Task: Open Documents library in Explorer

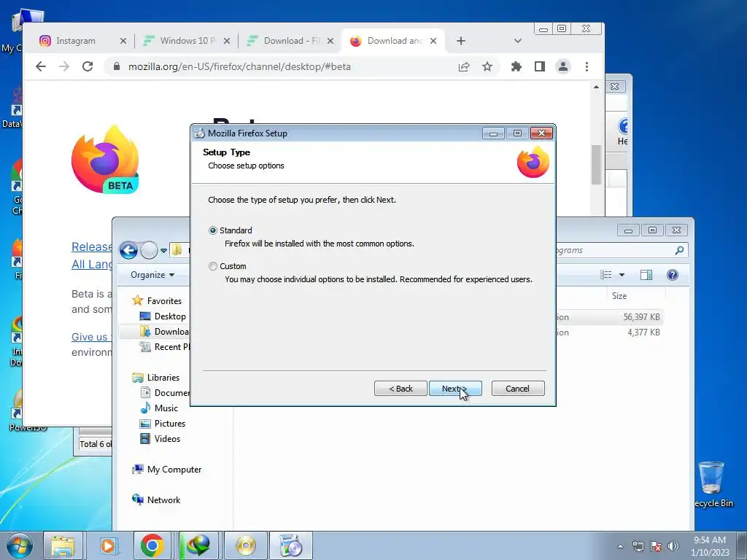Action: coord(165,393)
